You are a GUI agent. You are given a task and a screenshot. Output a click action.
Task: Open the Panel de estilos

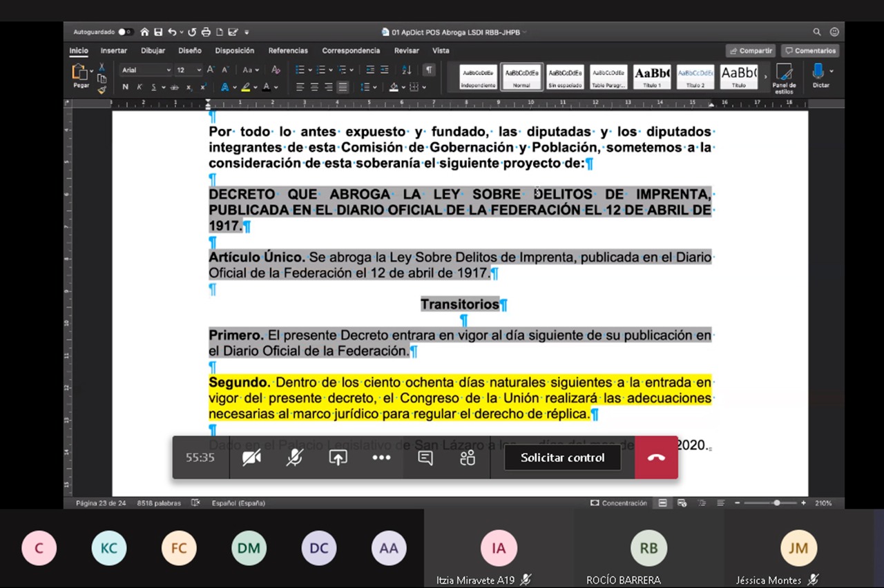(784, 78)
